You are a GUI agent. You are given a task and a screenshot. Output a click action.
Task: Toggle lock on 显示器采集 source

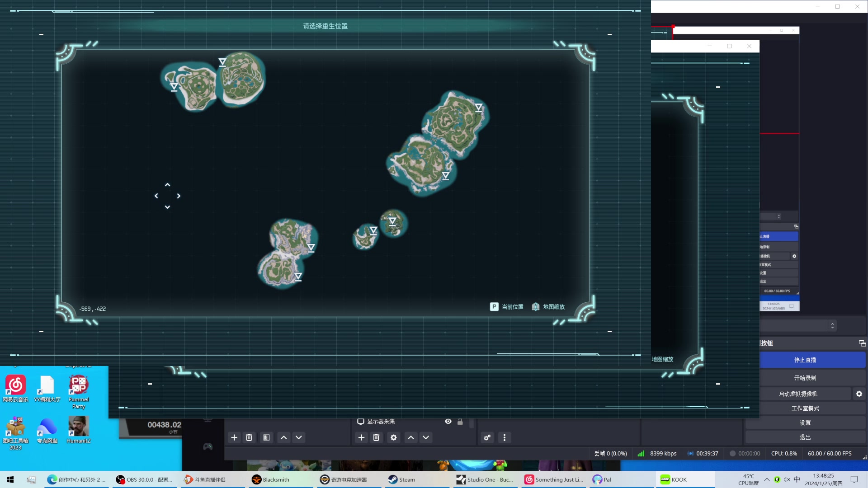click(x=460, y=421)
